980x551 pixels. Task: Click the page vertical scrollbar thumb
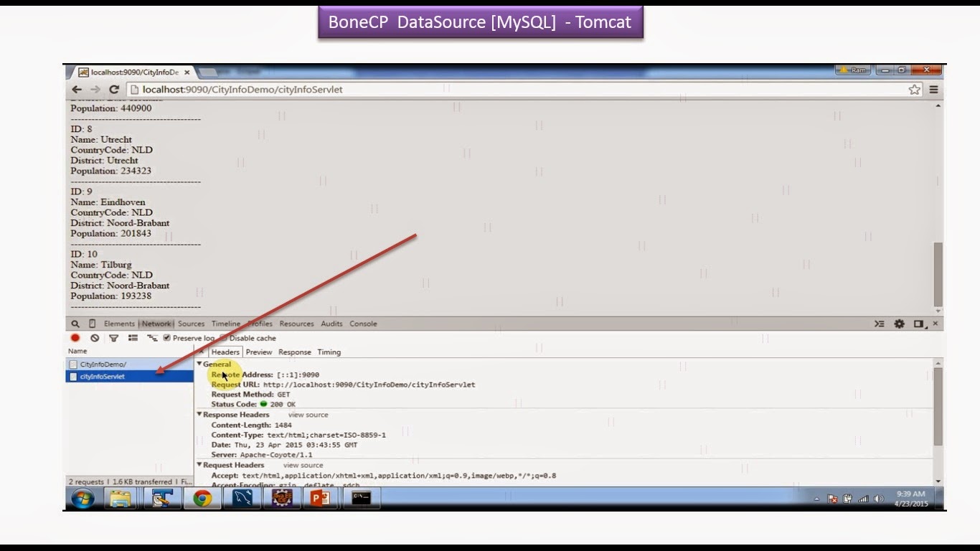[938, 274]
